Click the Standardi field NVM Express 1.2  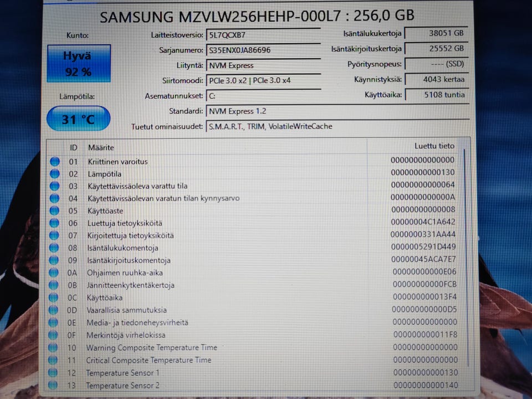pyautogui.click(x=337, y=111)
